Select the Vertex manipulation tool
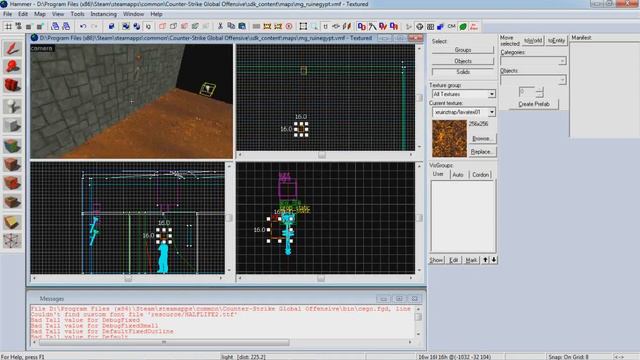Image resolution: width=640 pixels, height=360 pixels. [12, 240]
